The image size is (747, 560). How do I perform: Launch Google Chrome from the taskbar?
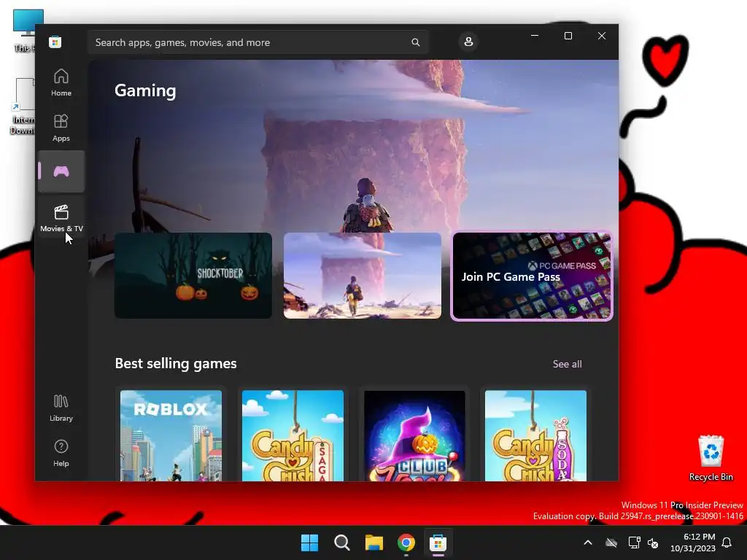coord(406,542)
